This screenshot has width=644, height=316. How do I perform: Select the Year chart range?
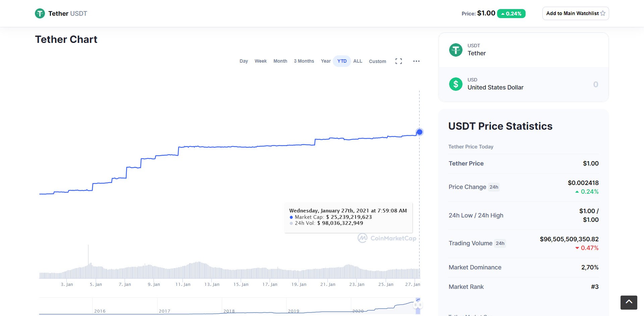(x=326, y=61)
